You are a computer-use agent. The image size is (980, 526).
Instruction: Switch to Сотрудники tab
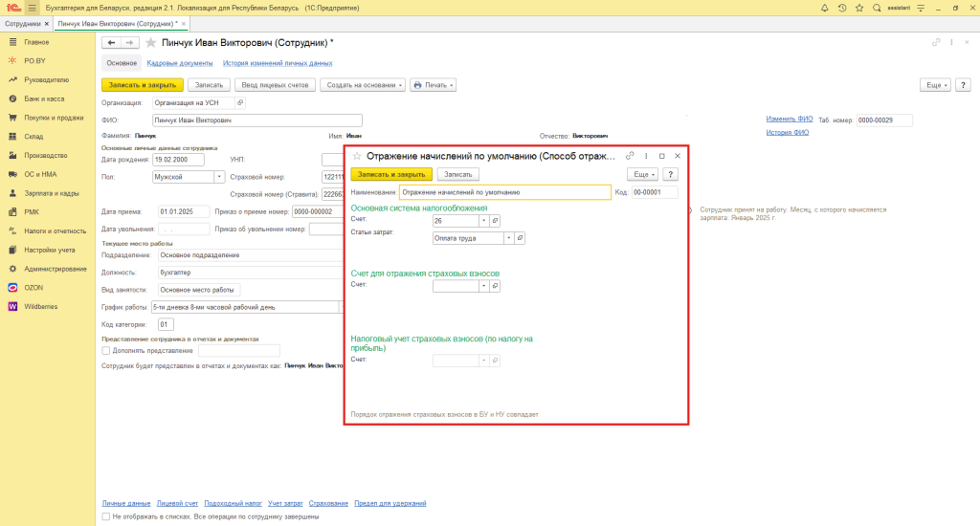(x=23, y=24)
